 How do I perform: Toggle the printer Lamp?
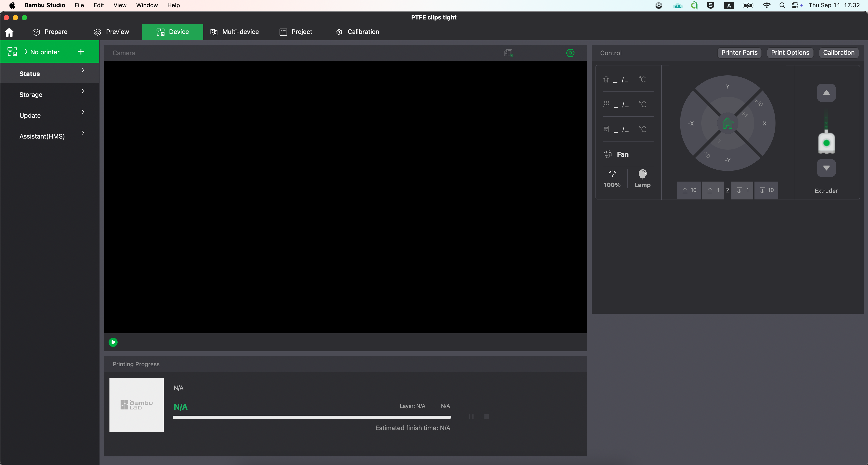point(642,179)
